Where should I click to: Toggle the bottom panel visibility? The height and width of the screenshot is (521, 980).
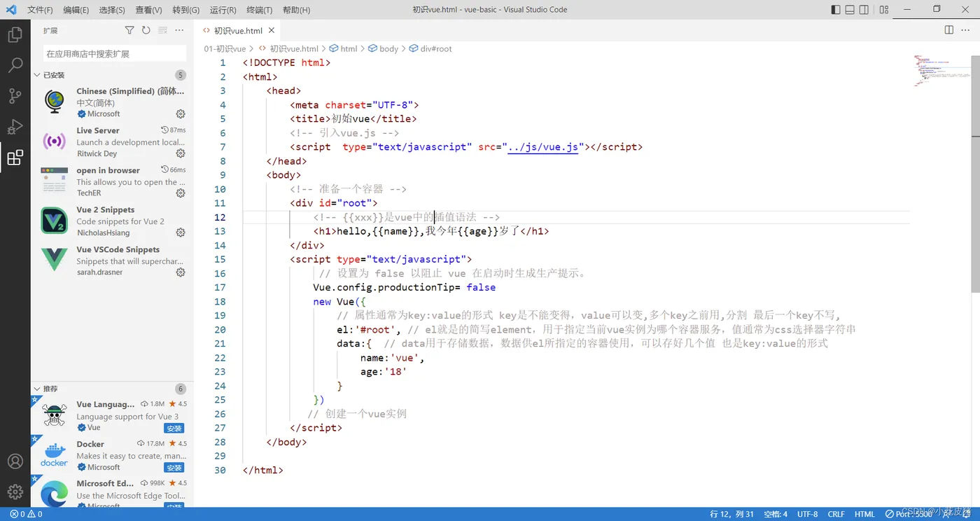point(850,10)
